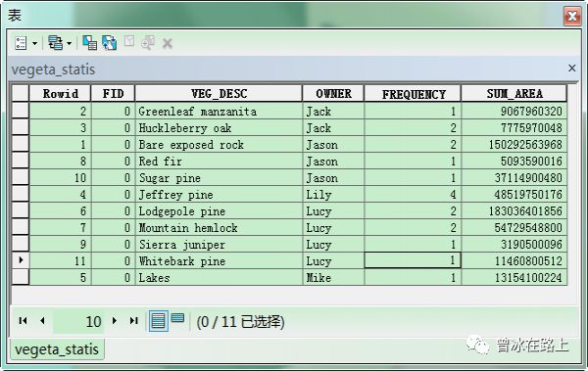Show all records view
The width and height of the screenshot is (588, 371).
point(158,321)
